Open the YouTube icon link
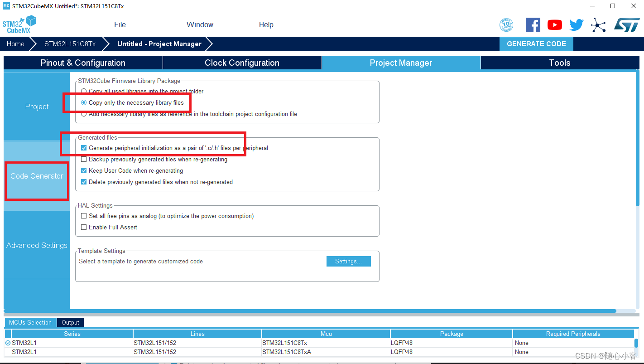644x364 pixels. pos(554,25)
